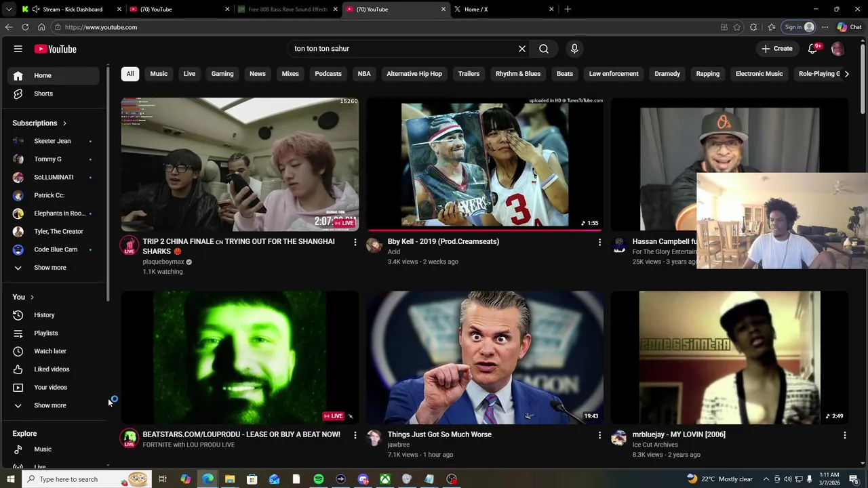Open Ice Cut Archives channel link

click(x=655, y=445)
